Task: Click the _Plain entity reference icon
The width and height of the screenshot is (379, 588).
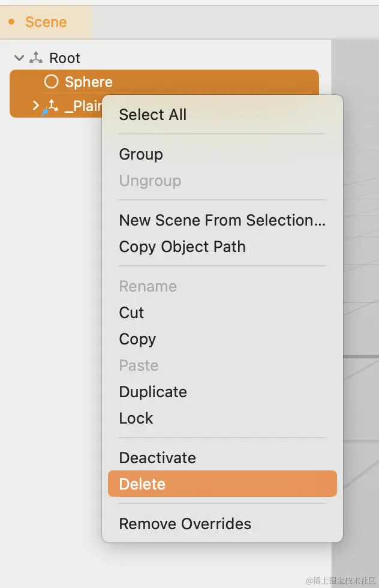Action: click(51, 107)
